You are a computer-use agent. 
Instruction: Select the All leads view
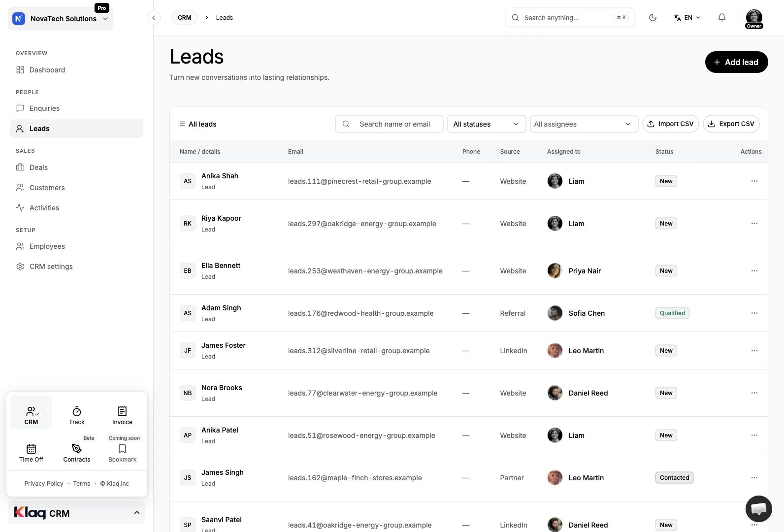197,124
